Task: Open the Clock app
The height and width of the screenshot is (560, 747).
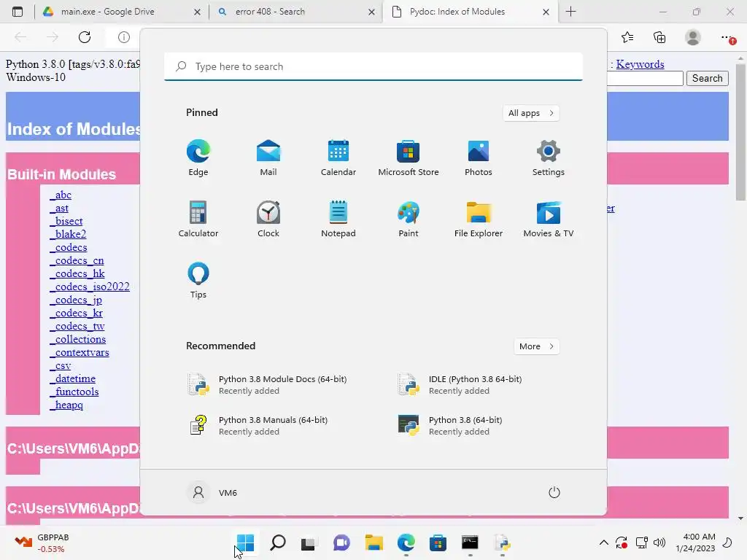Action: coord(268,219)
